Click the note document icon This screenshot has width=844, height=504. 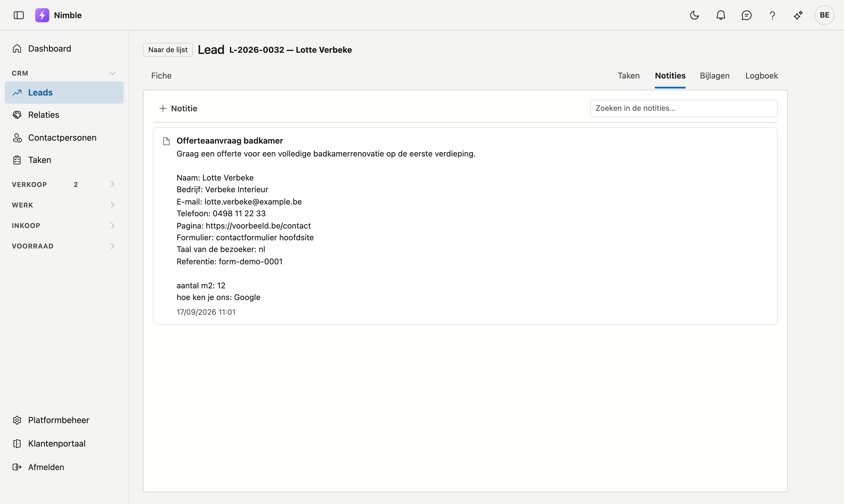click(166, 141)
